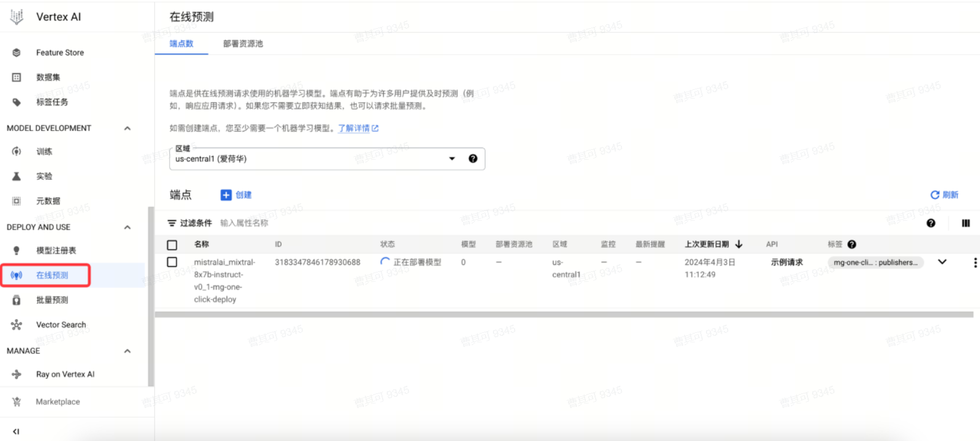Click the column display options icon
The width and height of the screenshot is (980, 441).
[x=965, y=223]
